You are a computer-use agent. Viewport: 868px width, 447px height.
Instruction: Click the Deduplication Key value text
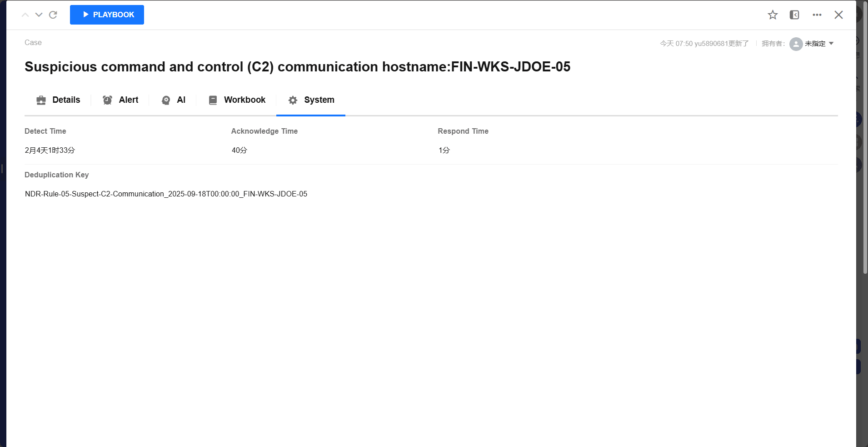[x=166, y=194]
